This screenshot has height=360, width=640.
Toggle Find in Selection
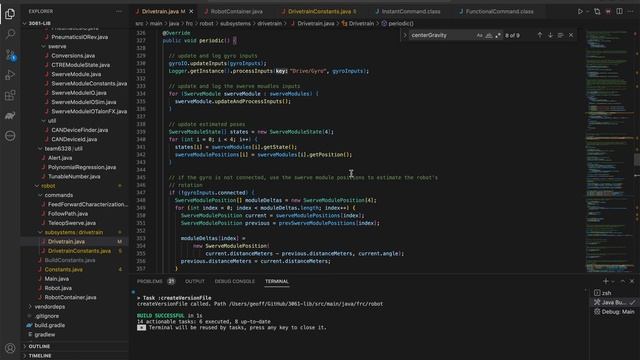(x=560, y=36)
